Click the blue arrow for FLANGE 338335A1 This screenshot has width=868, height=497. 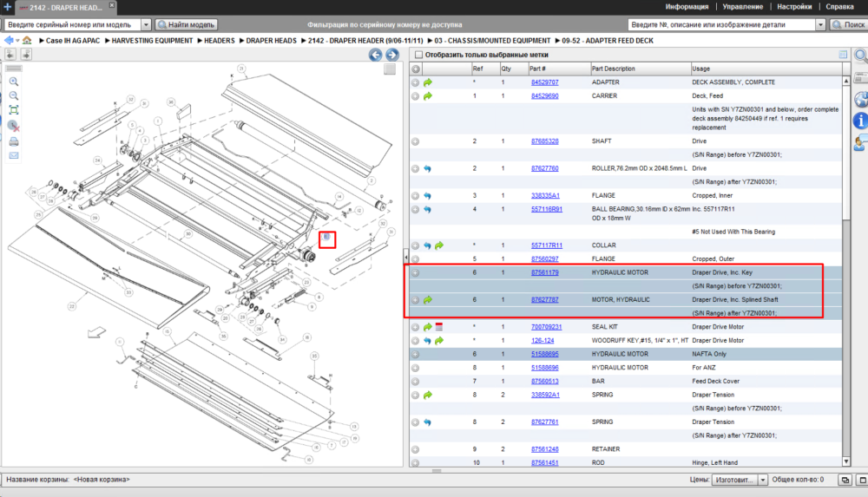tap(427, 196)
